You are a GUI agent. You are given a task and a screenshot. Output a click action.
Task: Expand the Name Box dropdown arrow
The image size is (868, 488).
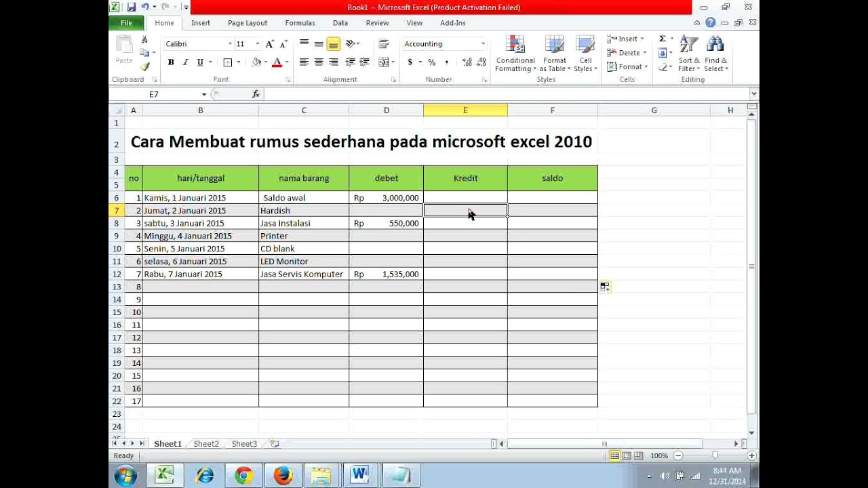(203, 94)
